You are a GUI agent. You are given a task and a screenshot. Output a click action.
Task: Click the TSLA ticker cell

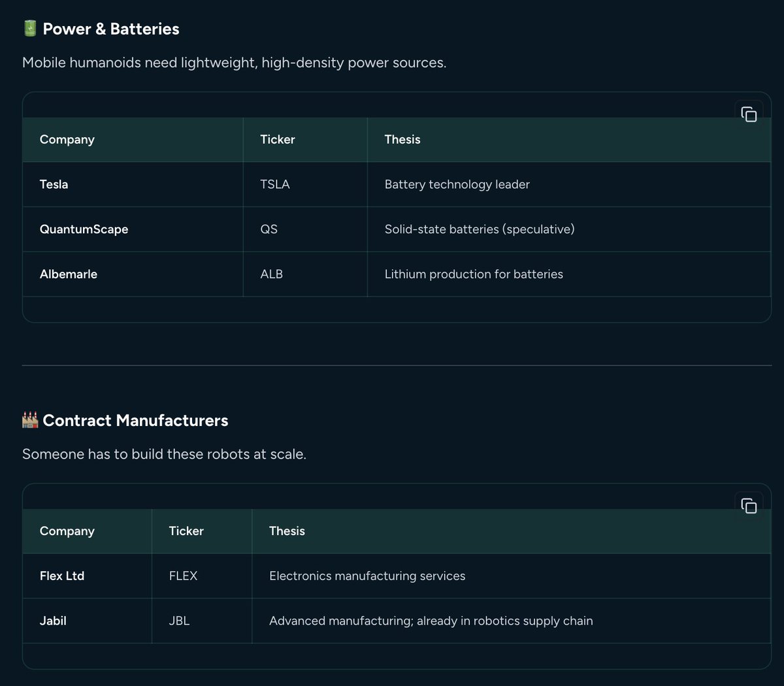[x=275, y=184]
